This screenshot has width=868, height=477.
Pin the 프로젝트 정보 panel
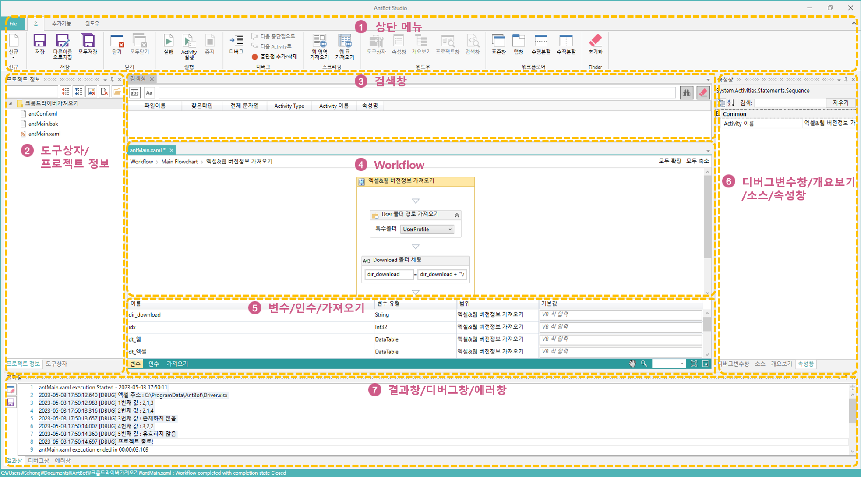(x=112, y=80)
